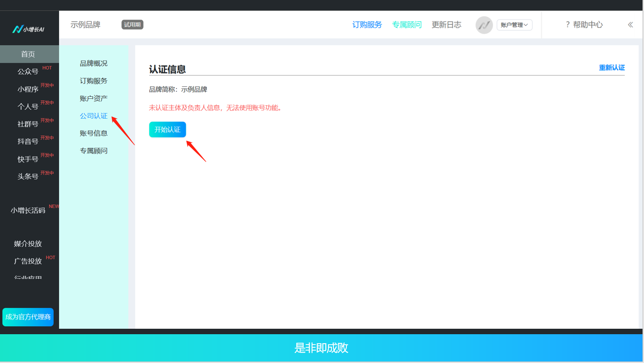Select 小程序 in the sidebar
The height and width of the screenshot is (363, 644).
point(28,89)
